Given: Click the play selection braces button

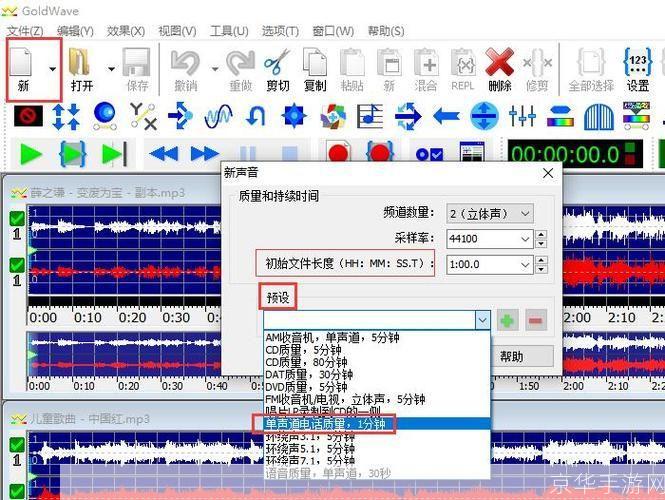Looking at the screenshot, I should click(x=73, y=153).
